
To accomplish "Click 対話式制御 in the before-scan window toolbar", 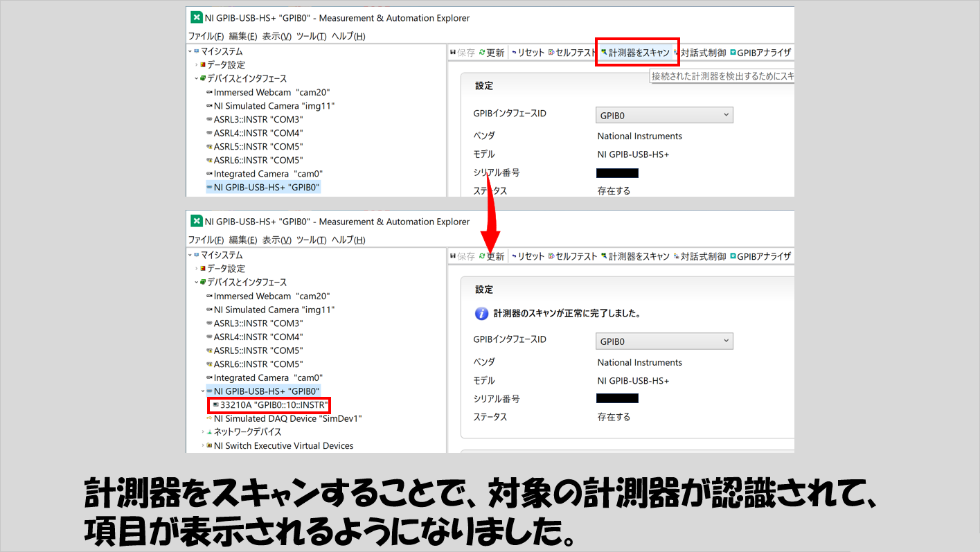I will [x=700, y=53].
